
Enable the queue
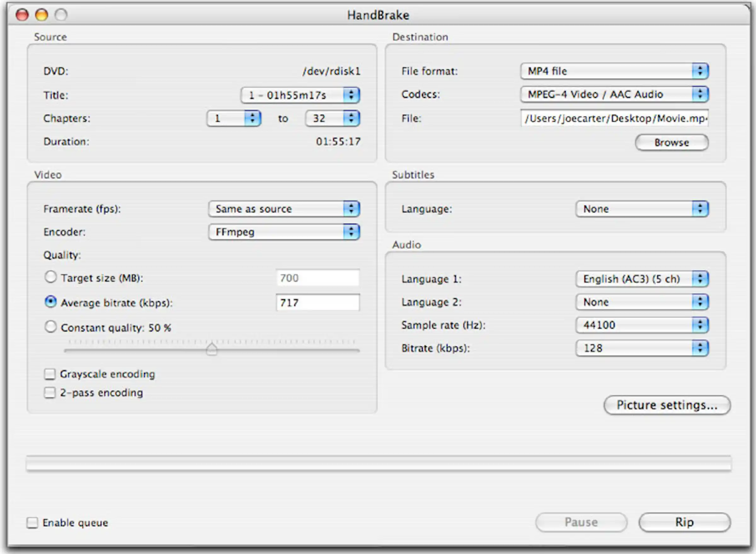(32, 522)
